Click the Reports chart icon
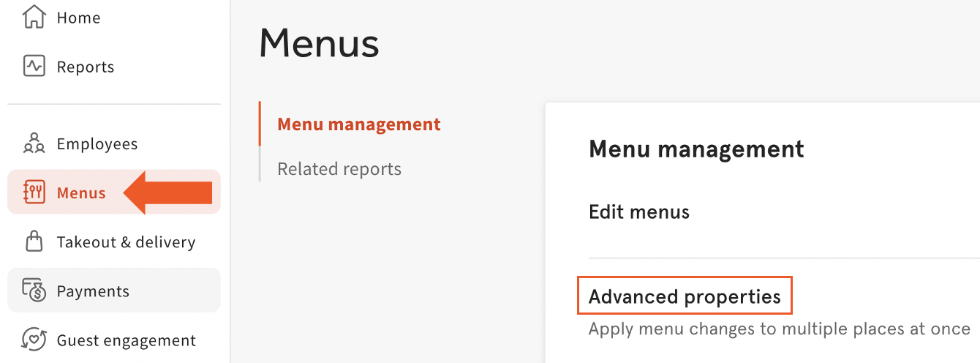Image resolution: width=980 pixels, height=363 pixels. (x=34, y=67)
